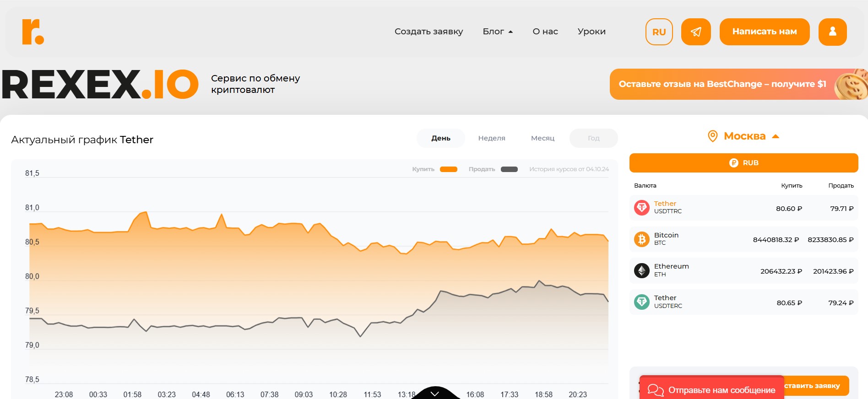Click the Tether USDTTRC coin icon
The image size is (868, 399).
[x=641, y=208]
